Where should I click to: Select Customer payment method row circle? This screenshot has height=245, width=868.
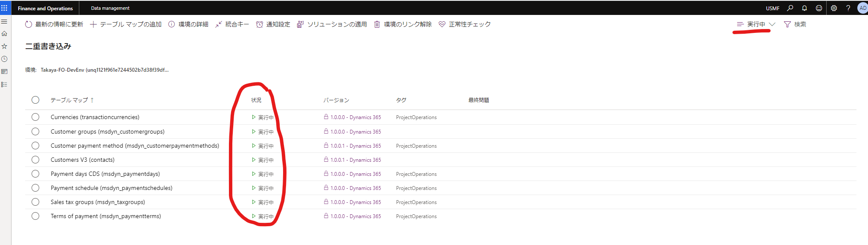35,146
